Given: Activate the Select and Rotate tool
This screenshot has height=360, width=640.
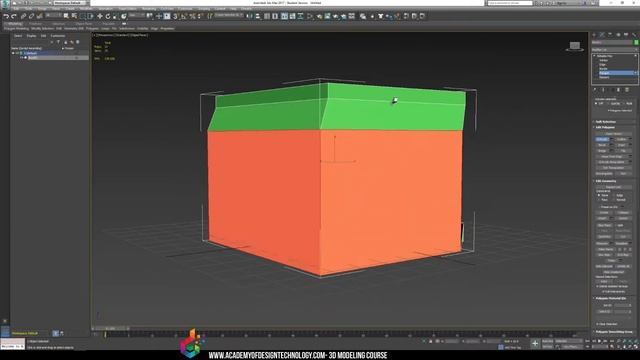Looking at the screenshot, I should (108, 16).
